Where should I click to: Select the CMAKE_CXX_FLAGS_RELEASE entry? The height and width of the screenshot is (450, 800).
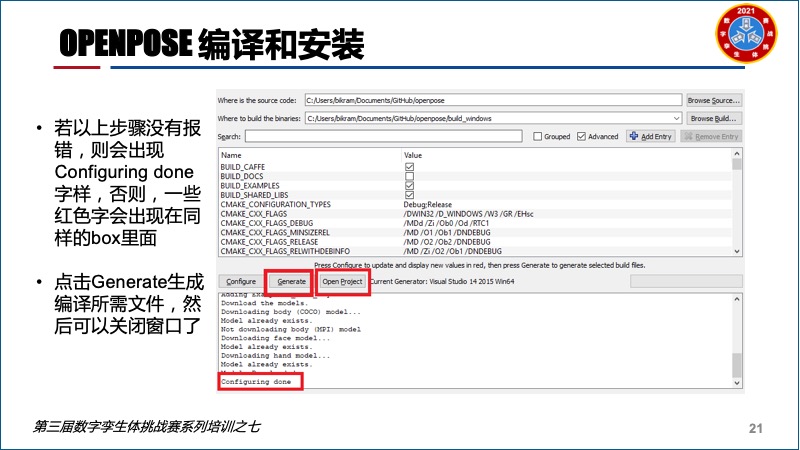269,242
